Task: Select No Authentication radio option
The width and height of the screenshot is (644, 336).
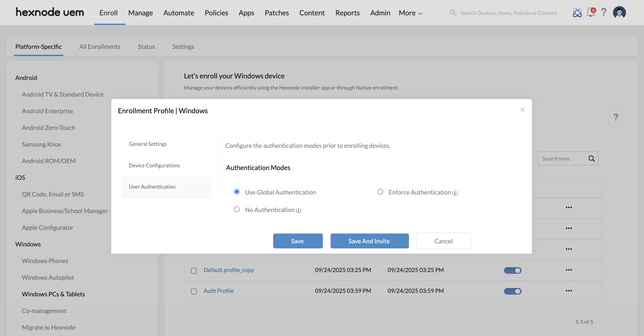Action: coord(237,209)
